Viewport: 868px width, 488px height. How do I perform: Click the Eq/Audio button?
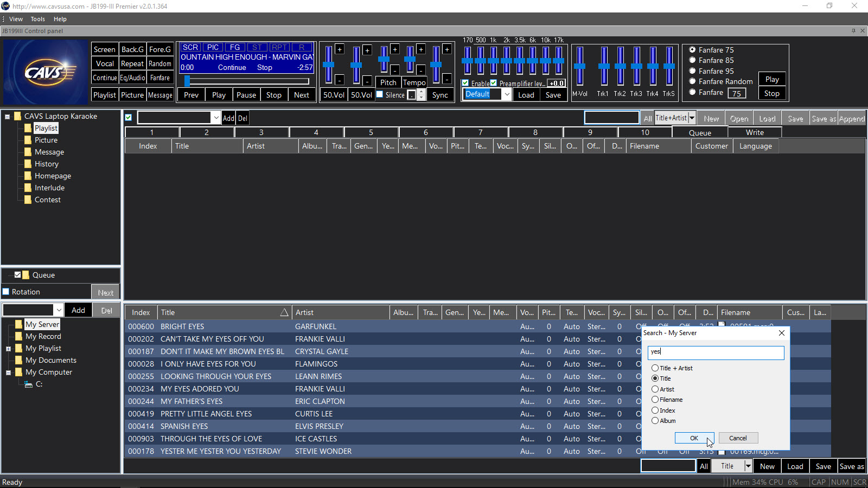[132, 78]
